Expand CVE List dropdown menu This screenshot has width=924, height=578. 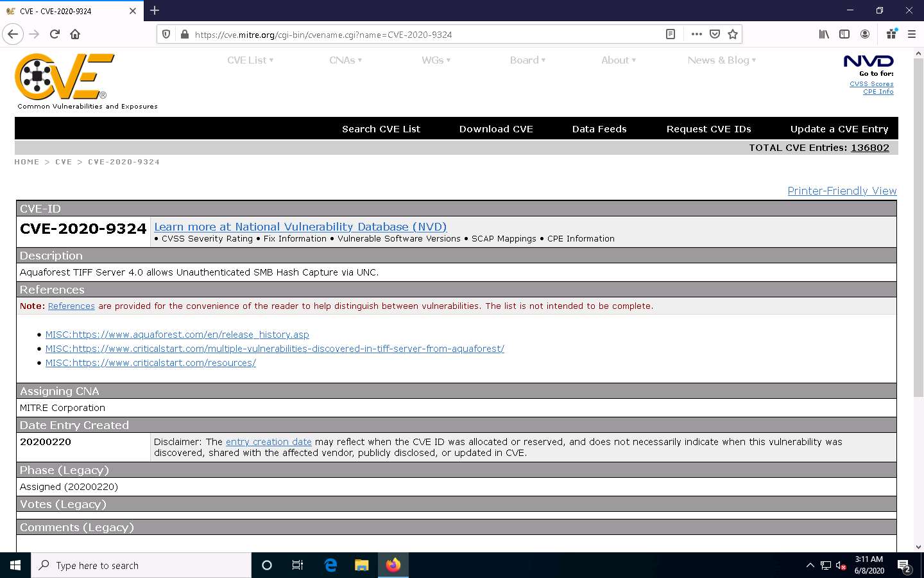(x=250, y=60)
